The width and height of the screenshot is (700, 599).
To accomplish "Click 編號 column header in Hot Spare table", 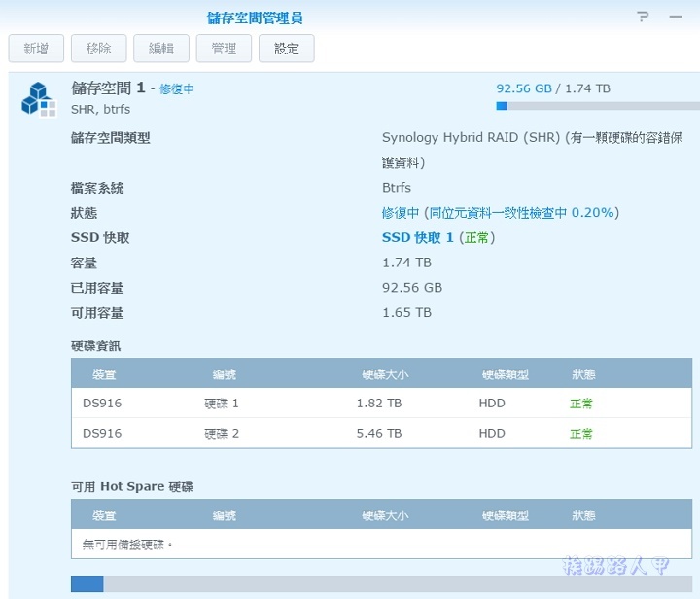I will point(225,516).
